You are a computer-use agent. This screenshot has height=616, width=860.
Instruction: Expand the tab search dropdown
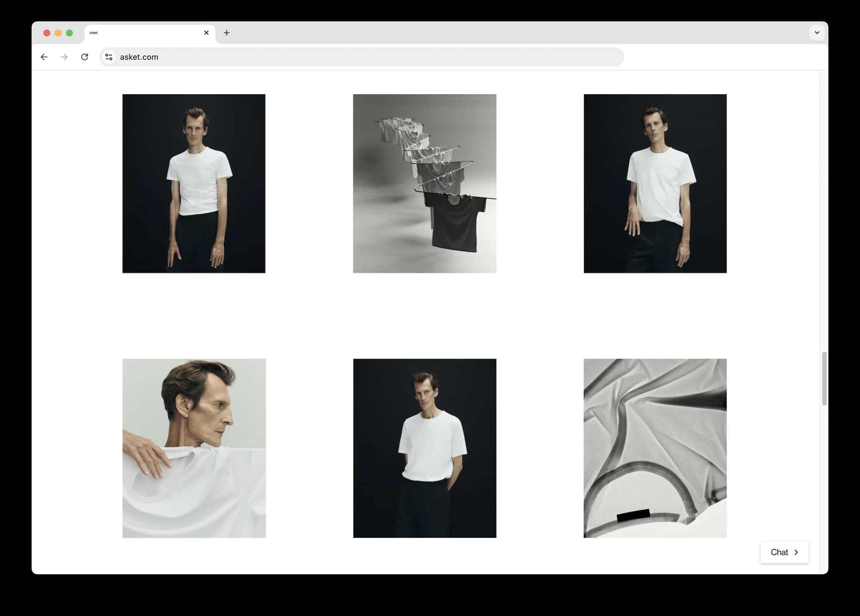click(817, 33)
